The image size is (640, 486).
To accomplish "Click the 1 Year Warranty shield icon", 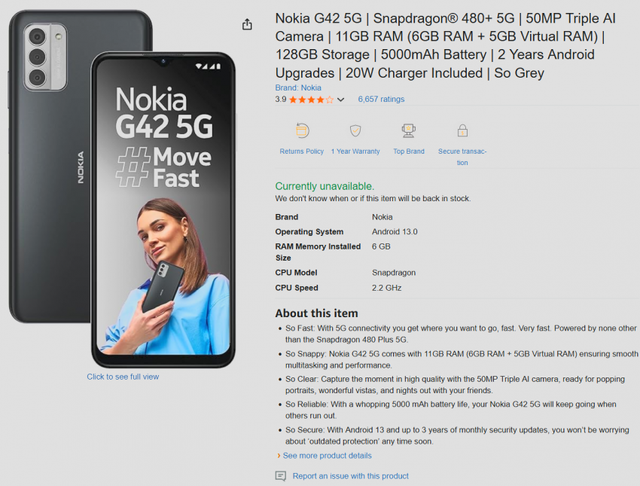I will (x=356, y=131).
